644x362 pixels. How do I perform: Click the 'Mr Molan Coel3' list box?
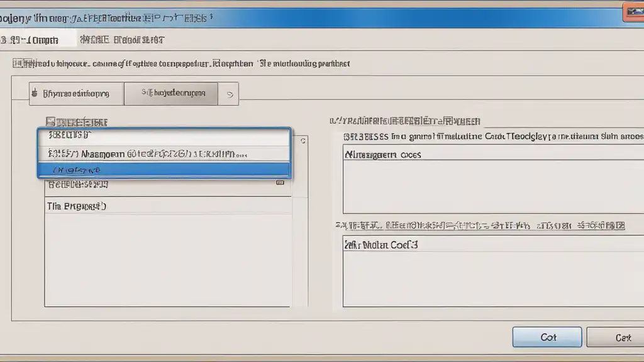[493, 271]
